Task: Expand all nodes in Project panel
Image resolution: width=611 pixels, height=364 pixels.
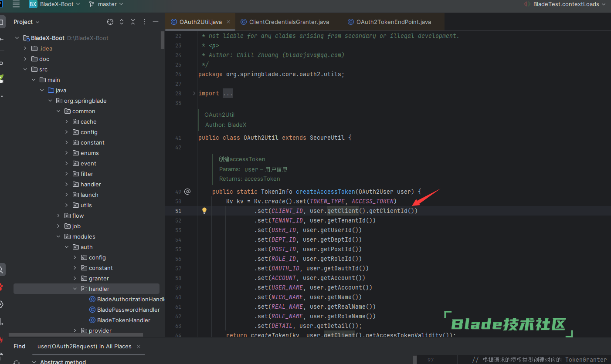Action: [x=122, y=22]
